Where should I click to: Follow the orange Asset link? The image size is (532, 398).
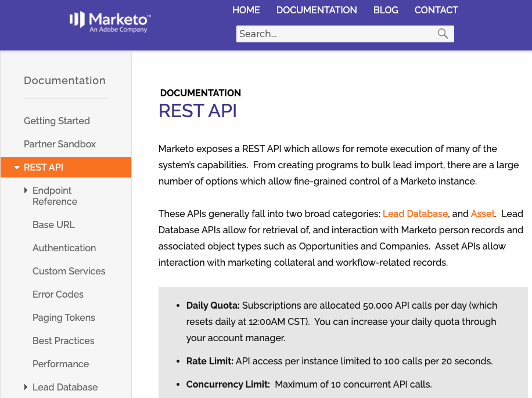point(483,214)
